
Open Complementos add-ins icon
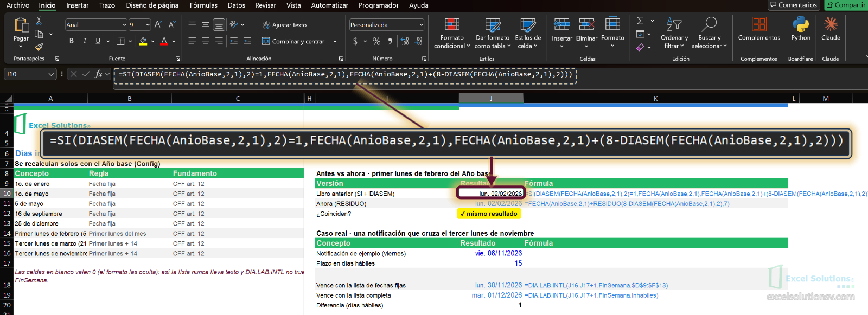(x=759, y=29)
